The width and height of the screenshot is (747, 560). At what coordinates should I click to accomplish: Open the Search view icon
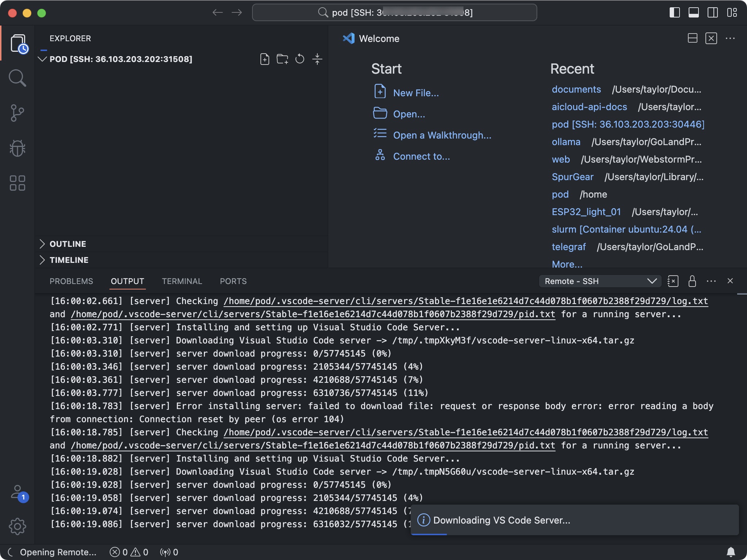[18, 78]
